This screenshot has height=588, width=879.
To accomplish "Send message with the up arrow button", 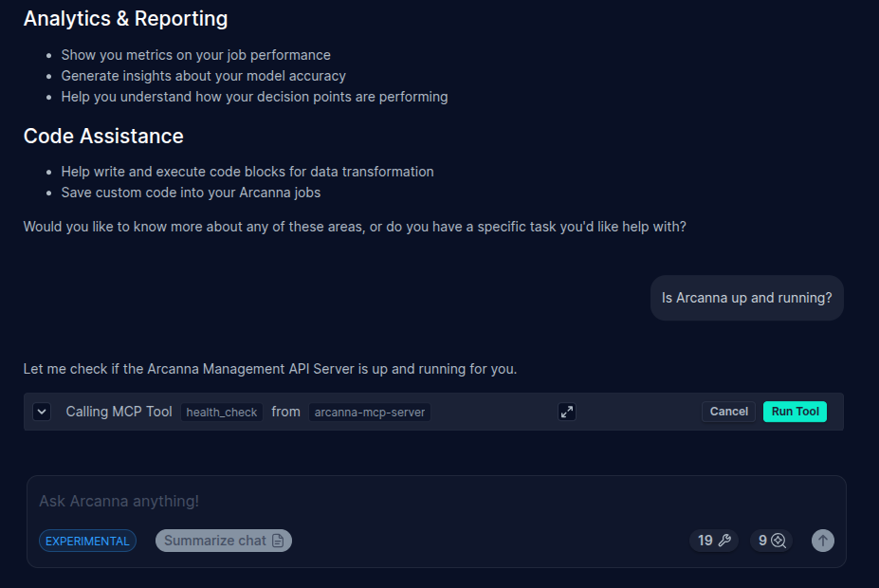I will 822,541.
